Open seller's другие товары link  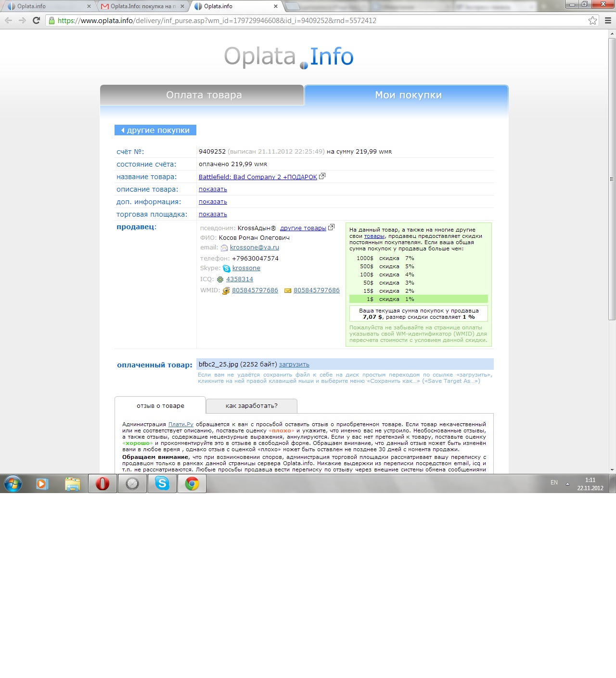coord(303,228)
